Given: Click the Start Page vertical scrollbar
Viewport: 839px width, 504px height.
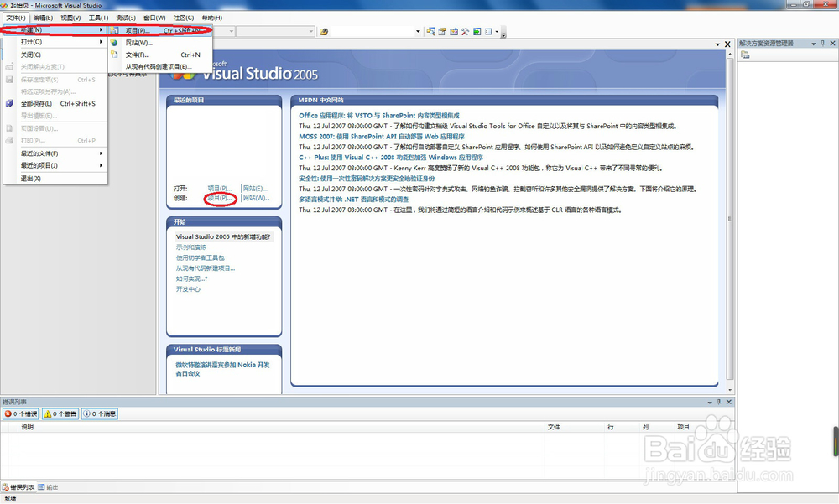Looking at the screenshot, I should [x=730, y=220].
